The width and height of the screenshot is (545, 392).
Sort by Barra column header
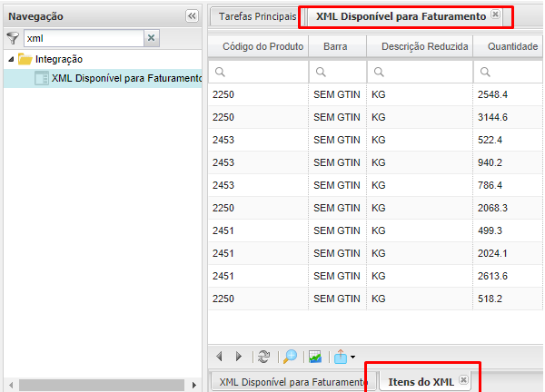(x=338, y=46)
